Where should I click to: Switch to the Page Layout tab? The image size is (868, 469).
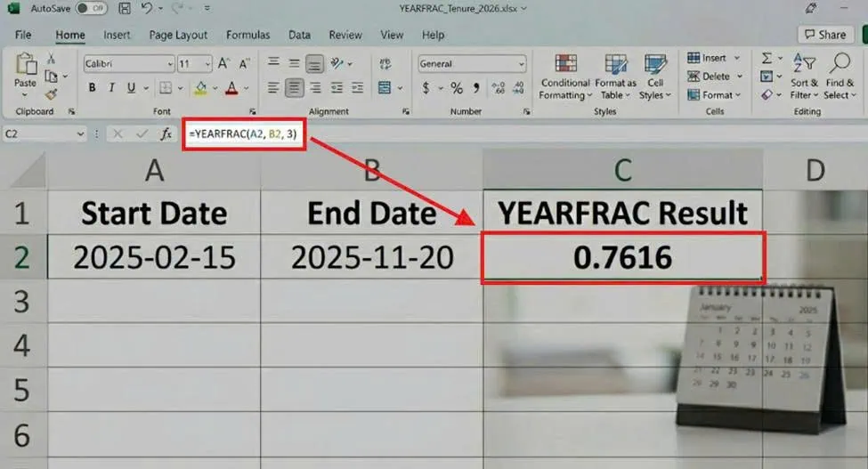(178, 35)
